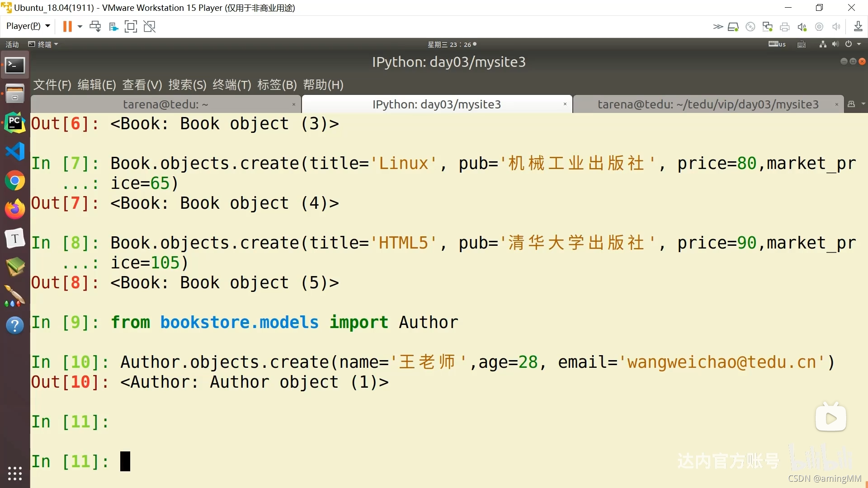Launch Visual Studio Code from dock
The width and height of the screenshot is (868, 488).
pyautogui.click(x=15, y=151)
